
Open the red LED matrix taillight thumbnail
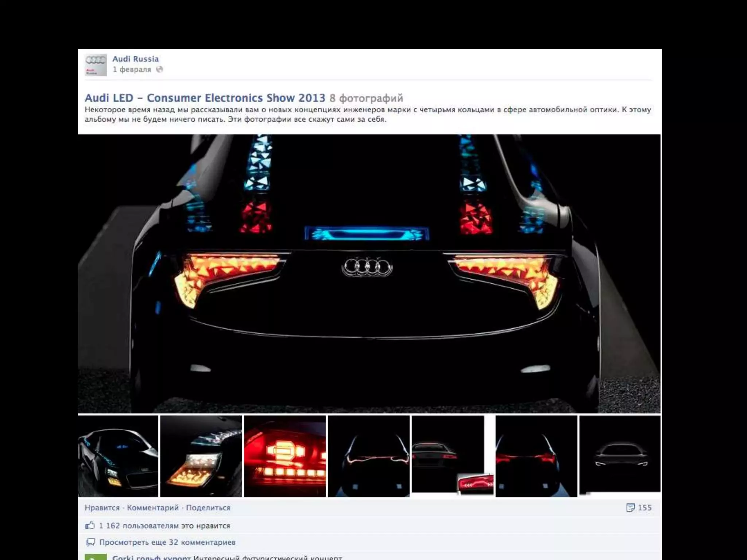click(x=285, y=456)
